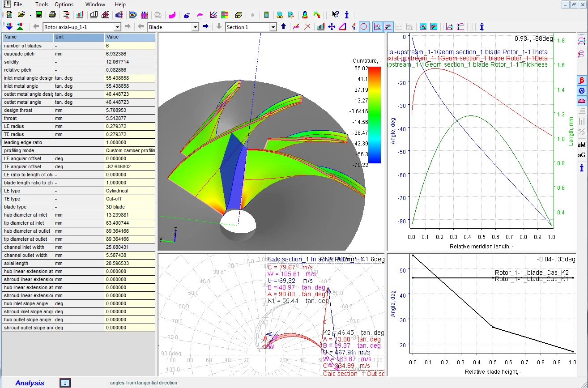Click the 'axial length' value 28.596533
The image size is (588, 388).
click(x=130, y=263)
